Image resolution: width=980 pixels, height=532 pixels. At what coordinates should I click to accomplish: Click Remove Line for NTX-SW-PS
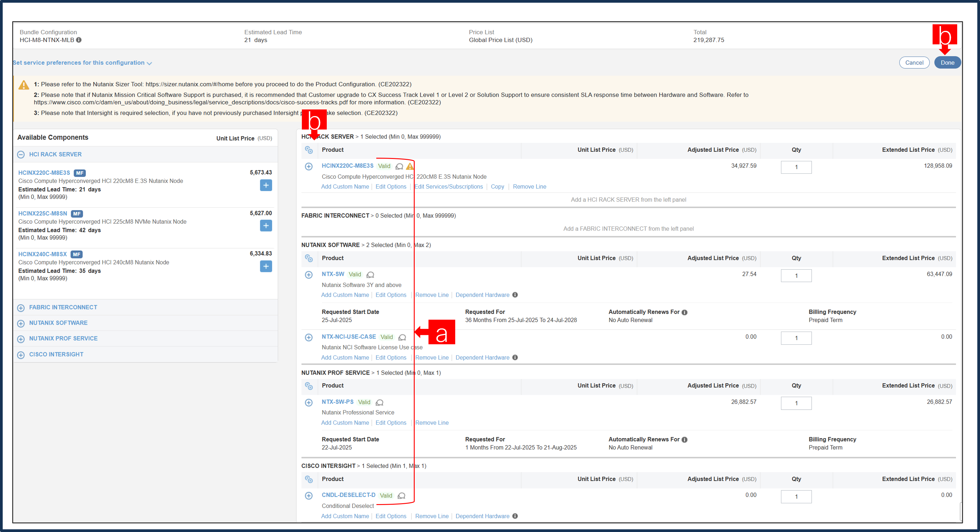point(431,423)
